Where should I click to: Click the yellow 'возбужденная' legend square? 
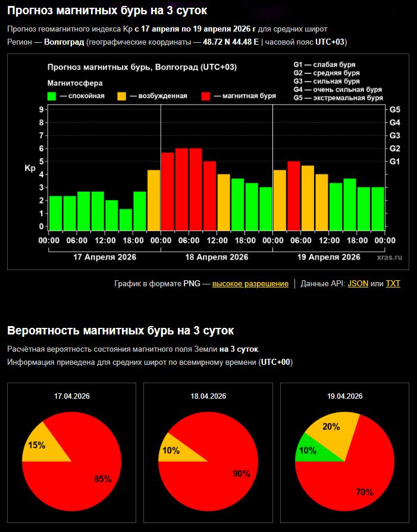coord(121,96)
